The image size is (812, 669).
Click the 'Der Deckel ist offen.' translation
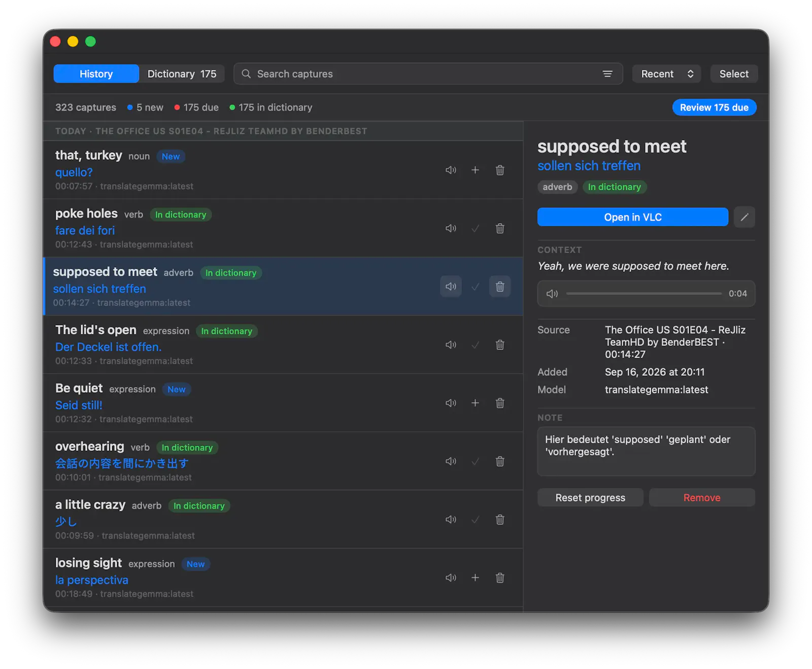pyautogui.click(x=108, y=347)
